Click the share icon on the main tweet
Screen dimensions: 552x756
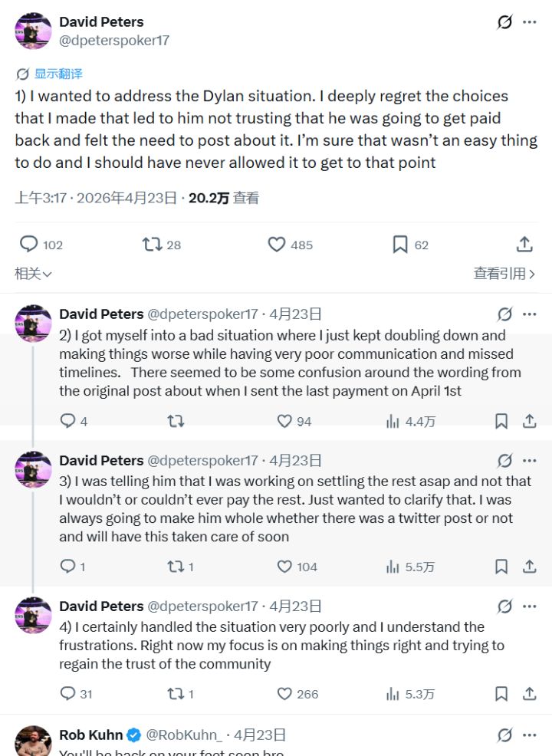pos(524,244)
